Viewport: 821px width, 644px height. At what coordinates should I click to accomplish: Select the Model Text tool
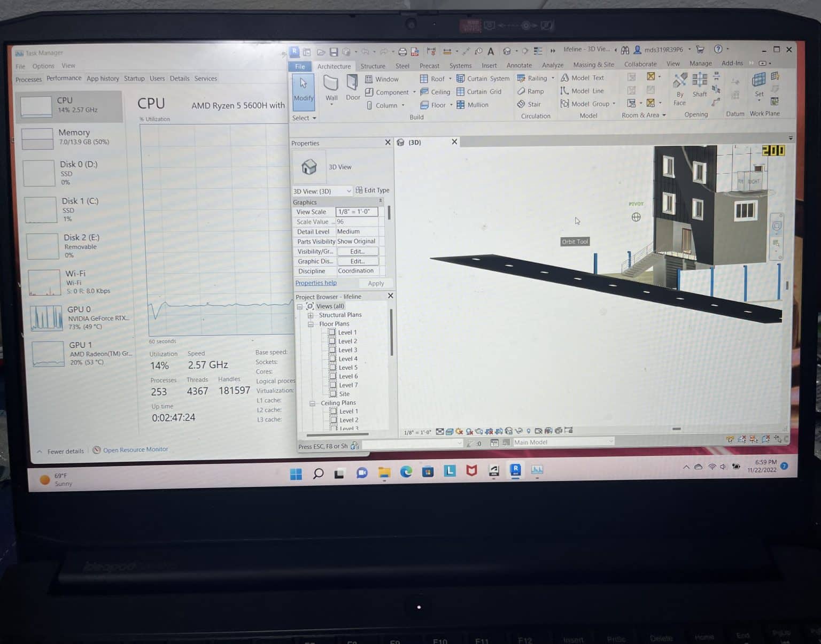click(x=586, y=78)
